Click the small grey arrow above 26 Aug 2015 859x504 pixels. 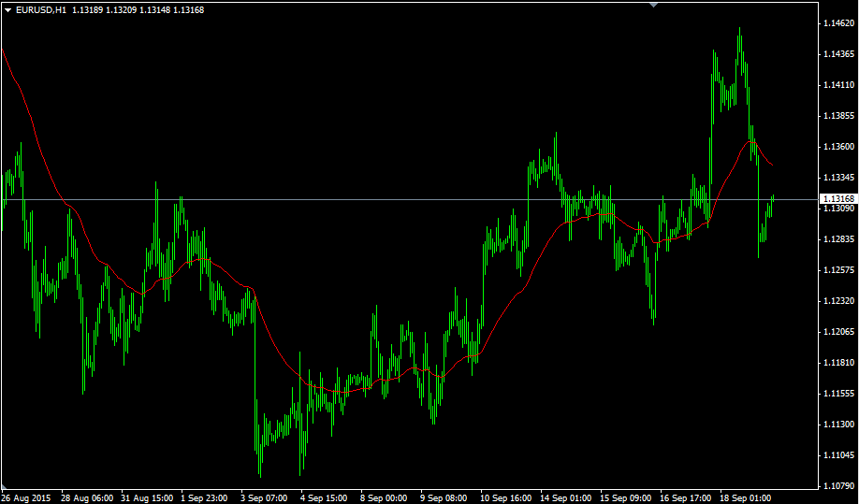(x=5, y=486)
